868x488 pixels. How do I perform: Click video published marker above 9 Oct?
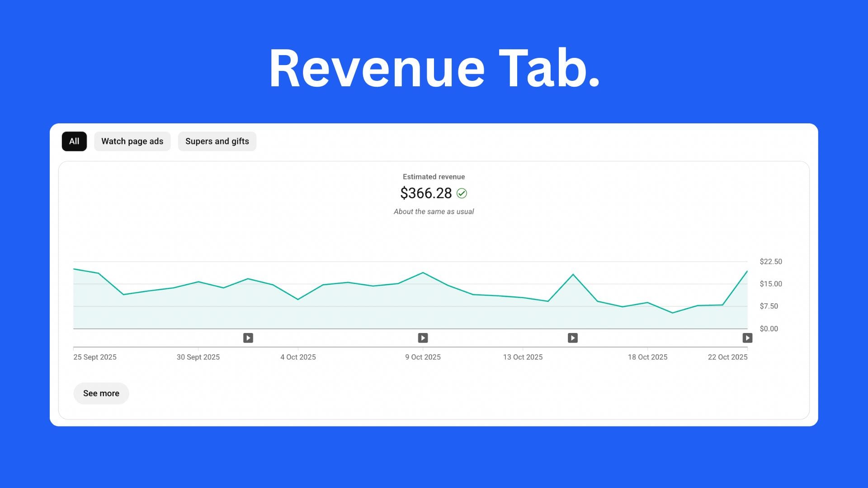tap(423, 338)
